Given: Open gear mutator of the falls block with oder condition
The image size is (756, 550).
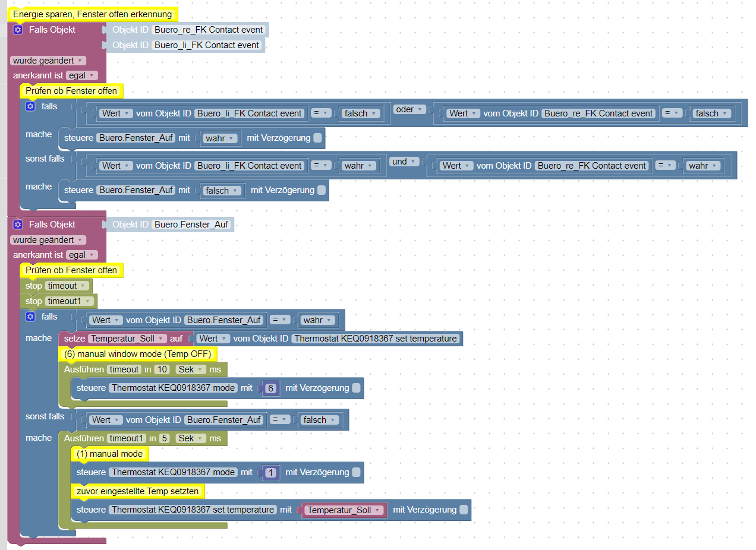Looking at the screenshot, I should click(x=30, y=106).
